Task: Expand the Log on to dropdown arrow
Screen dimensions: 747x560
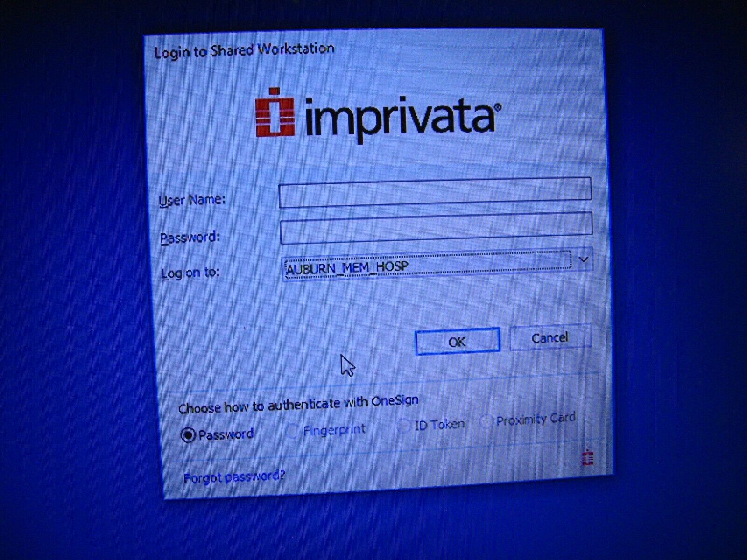Action: coord(584,259)
